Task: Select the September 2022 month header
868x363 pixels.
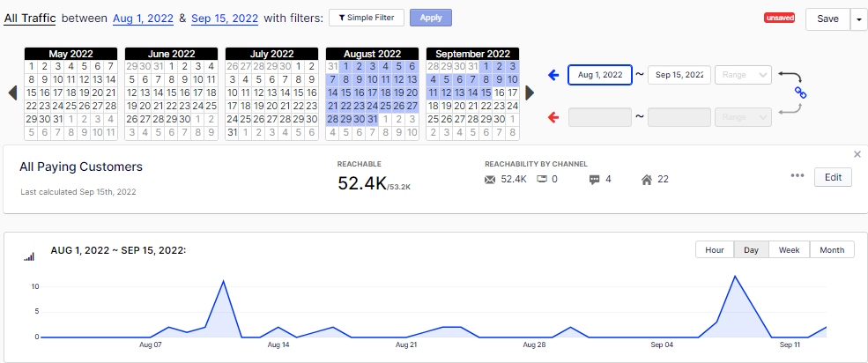Action: point(472,54)
